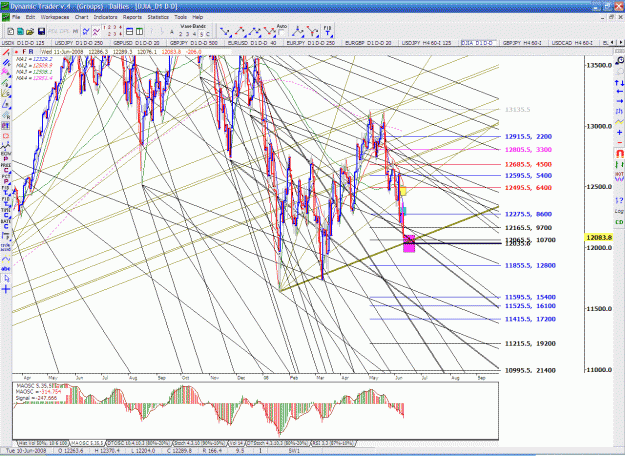625x456 pixels.
Task: Open the Reports menu
Action: (132, 17)
